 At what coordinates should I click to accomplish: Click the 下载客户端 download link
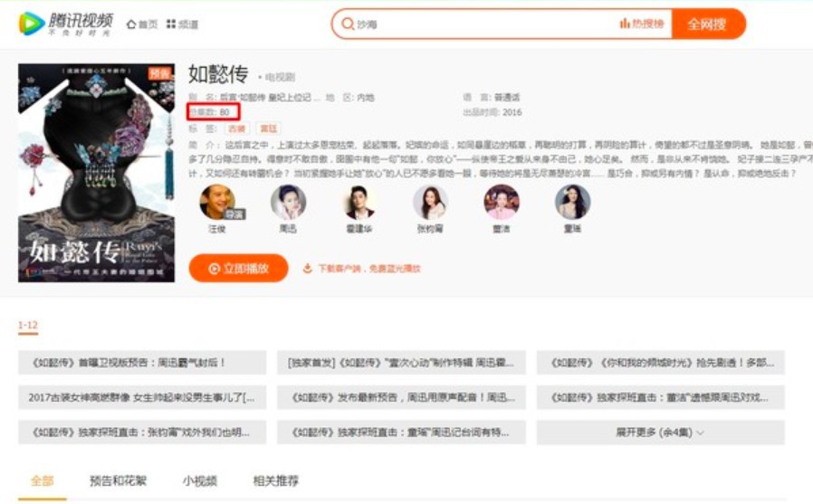(362, 269)
